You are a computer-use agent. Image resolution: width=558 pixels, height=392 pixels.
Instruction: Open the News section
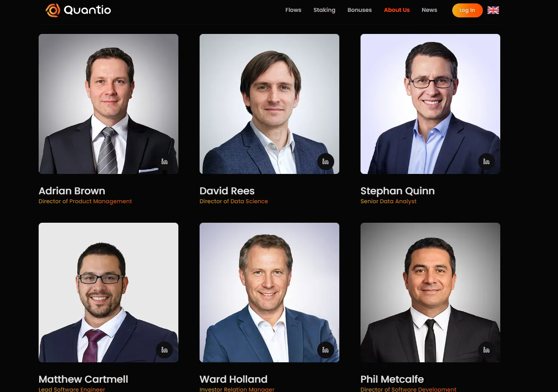[429, 10]
